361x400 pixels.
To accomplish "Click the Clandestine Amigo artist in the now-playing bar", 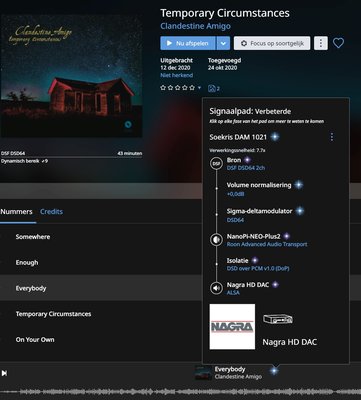I will tap(238, 377).
